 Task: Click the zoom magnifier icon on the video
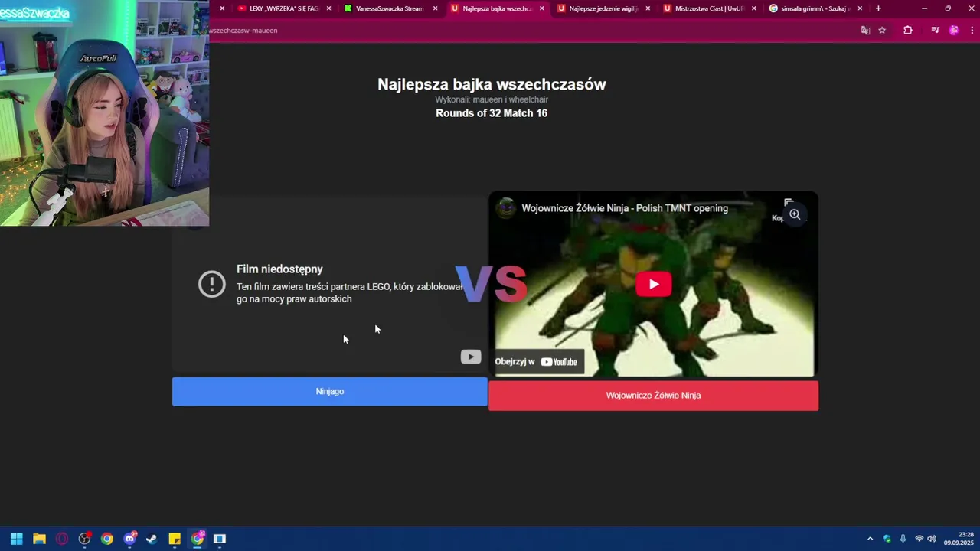[x=795, y=215]
